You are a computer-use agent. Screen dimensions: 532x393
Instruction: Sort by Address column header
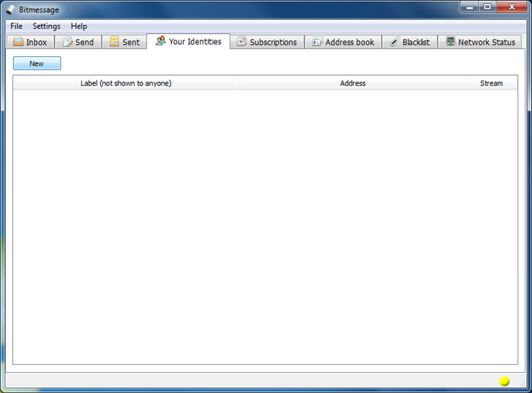pyautogui.click(x=353, y=83)
